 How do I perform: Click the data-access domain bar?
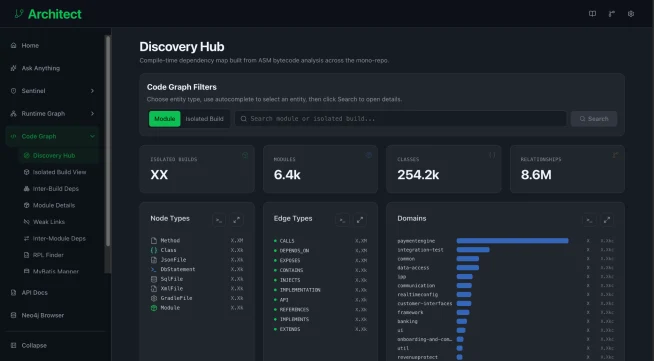coord(468,268)
